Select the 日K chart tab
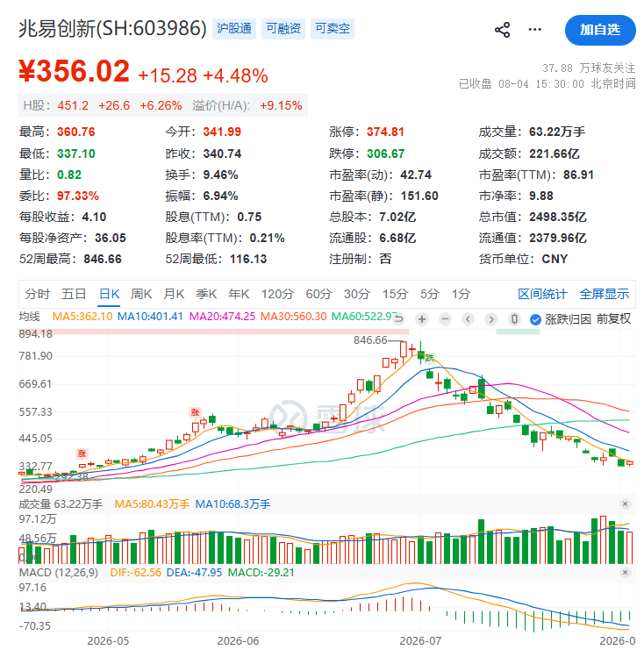Viewport: 644px width, 657px height. click(x=110, y=294)
